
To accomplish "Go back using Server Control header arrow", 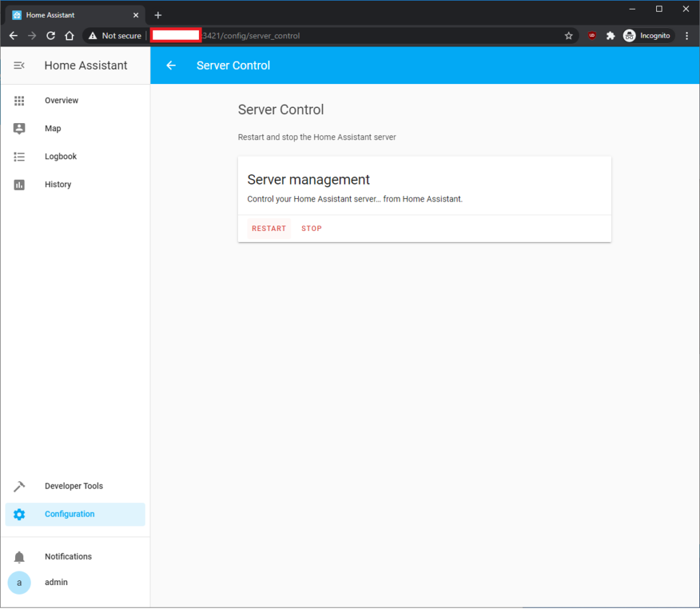I will tap(171, 66).
